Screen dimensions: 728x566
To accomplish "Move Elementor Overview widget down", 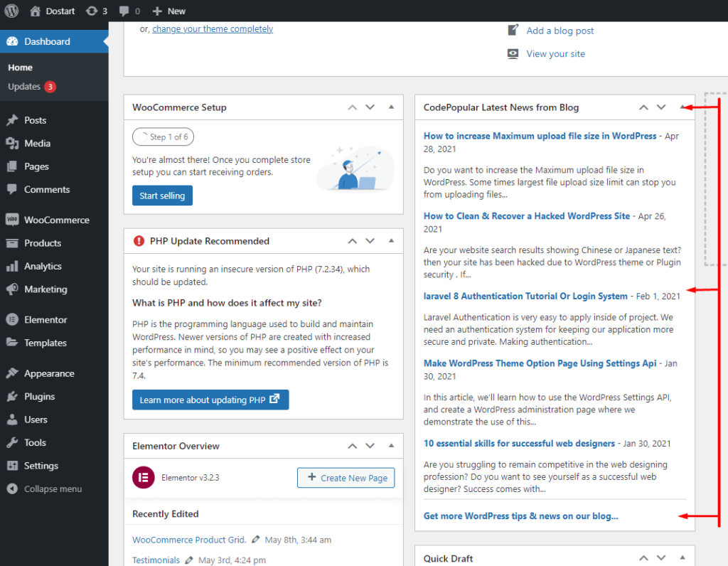I will tap(370, 446).
